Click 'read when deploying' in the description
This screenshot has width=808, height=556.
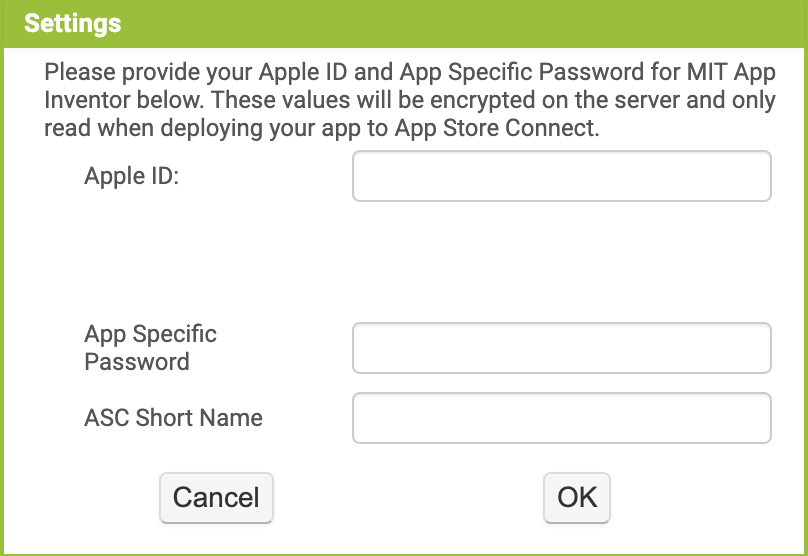coord(138,130)
